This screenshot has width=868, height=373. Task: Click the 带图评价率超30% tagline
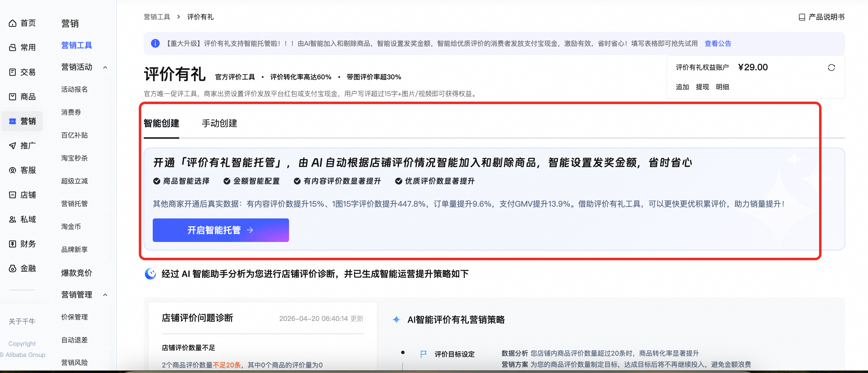tap(374, 77)
